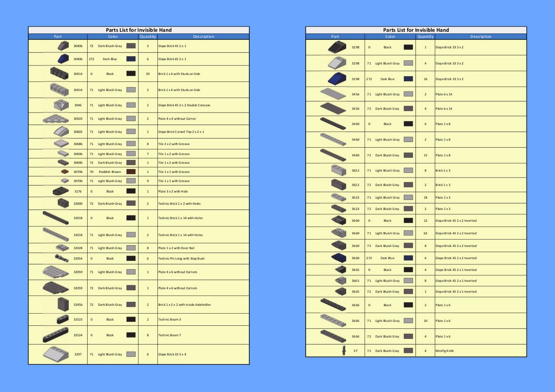This screenshot has width=555, height=392.
Task: Click the quantity 16 cell in the 3298 row
Action: [x=425, y=79]
